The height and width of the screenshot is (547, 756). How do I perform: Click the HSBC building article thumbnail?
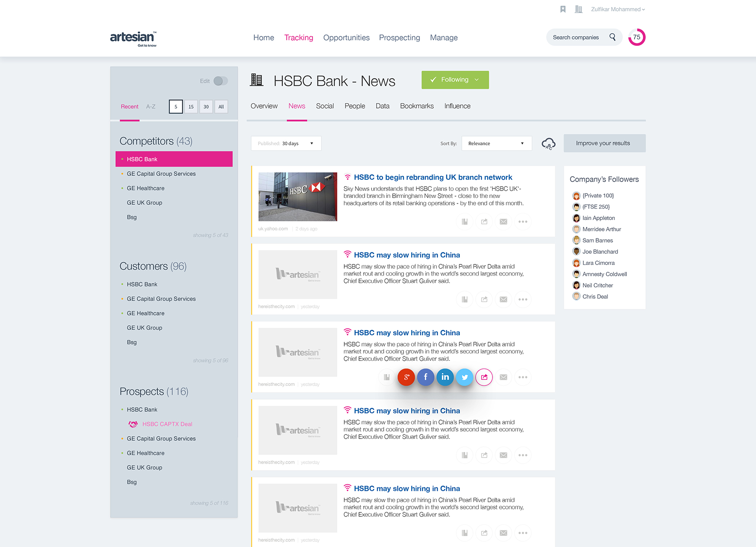click(x=298, y=197)
